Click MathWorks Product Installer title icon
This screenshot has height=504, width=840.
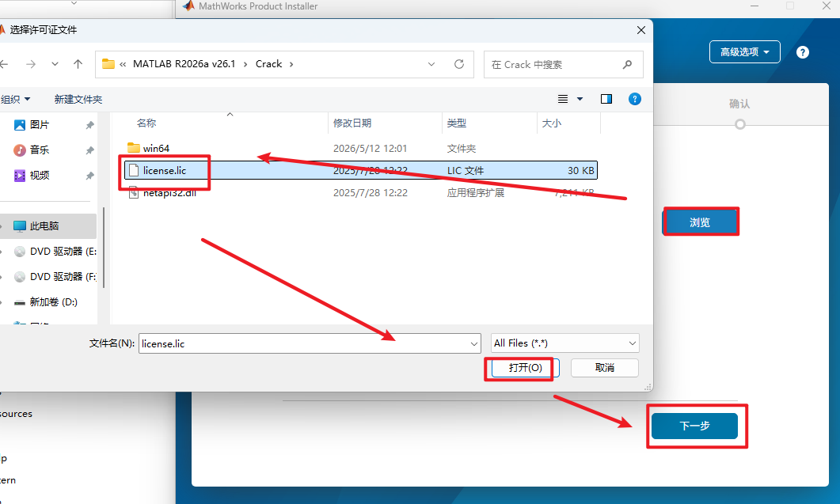coord(188,6)
